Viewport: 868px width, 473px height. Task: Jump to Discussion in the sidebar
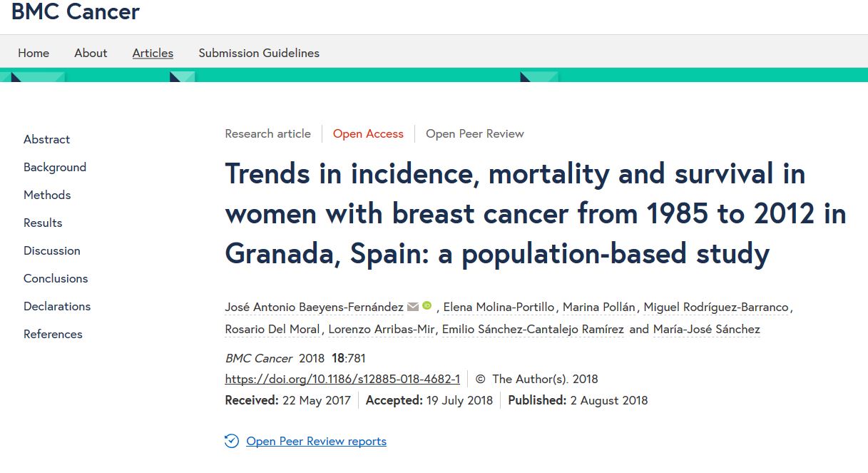[x=52, y=250]
